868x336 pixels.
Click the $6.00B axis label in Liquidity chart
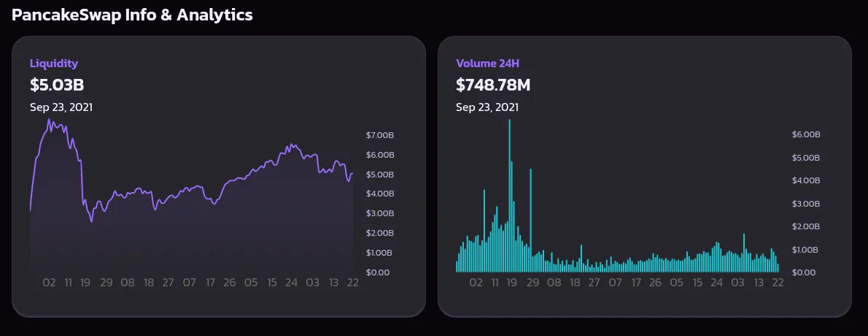click(x=380, y=155)
